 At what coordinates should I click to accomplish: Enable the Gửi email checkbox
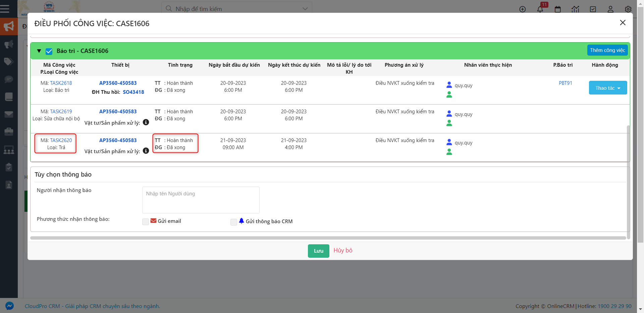146,222
